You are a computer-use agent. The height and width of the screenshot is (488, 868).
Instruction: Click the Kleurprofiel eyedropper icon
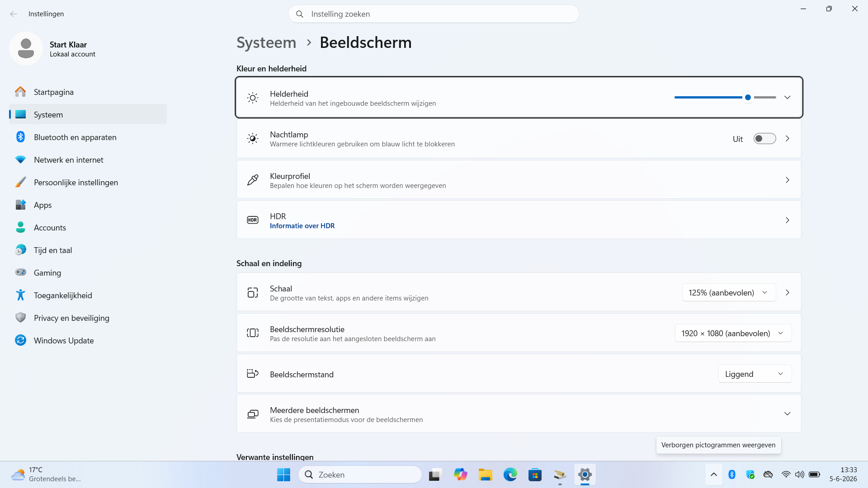click(x=253, y=180)
